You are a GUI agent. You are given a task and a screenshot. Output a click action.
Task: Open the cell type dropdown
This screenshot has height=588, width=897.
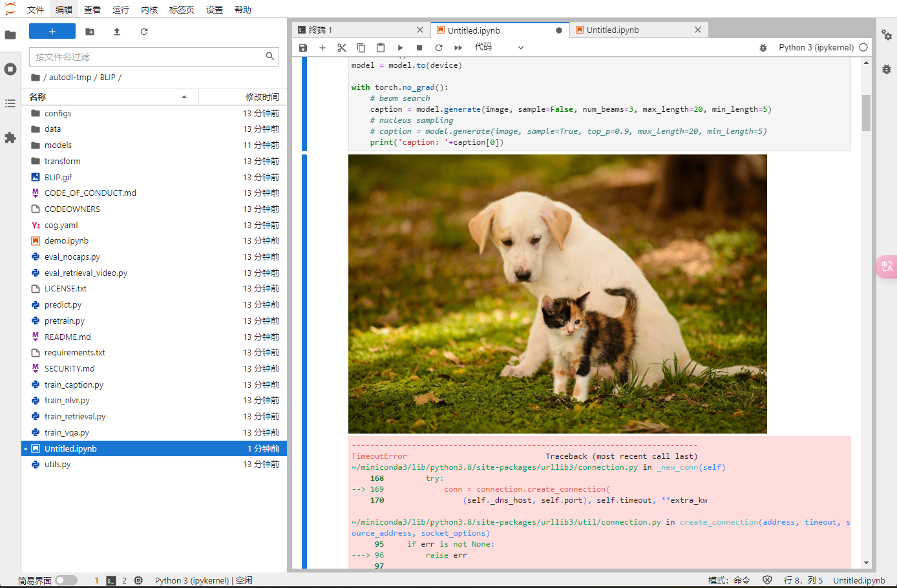tap(499, 47)
